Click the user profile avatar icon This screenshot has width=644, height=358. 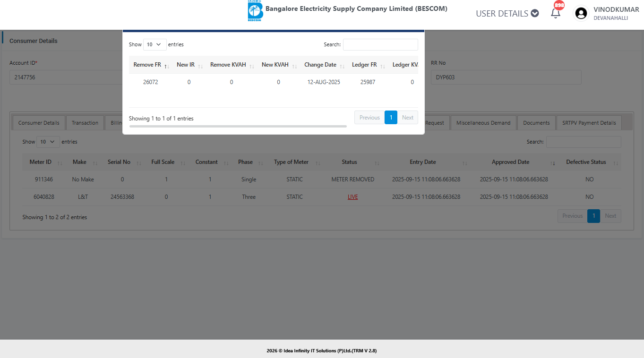(x=581, y=13)
